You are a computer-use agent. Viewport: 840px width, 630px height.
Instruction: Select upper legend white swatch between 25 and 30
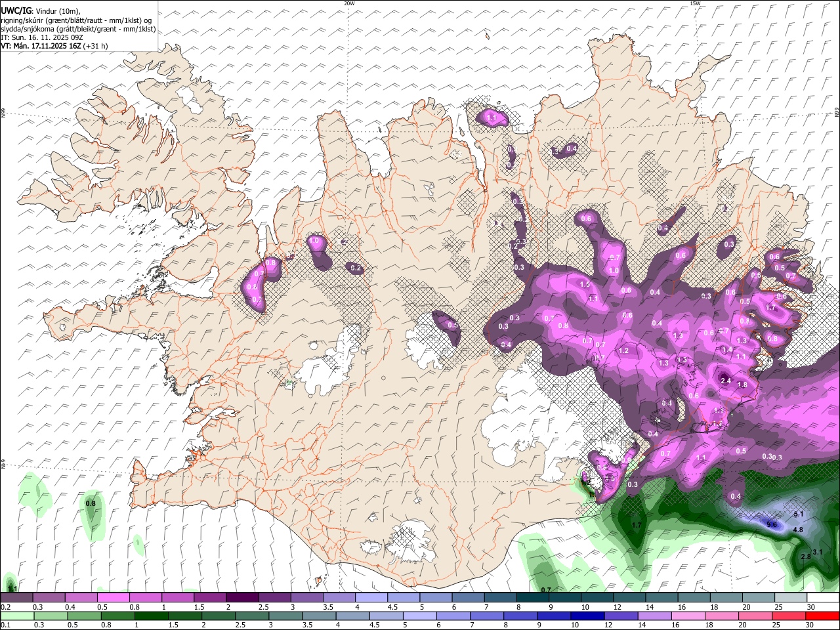coord(790,598)
